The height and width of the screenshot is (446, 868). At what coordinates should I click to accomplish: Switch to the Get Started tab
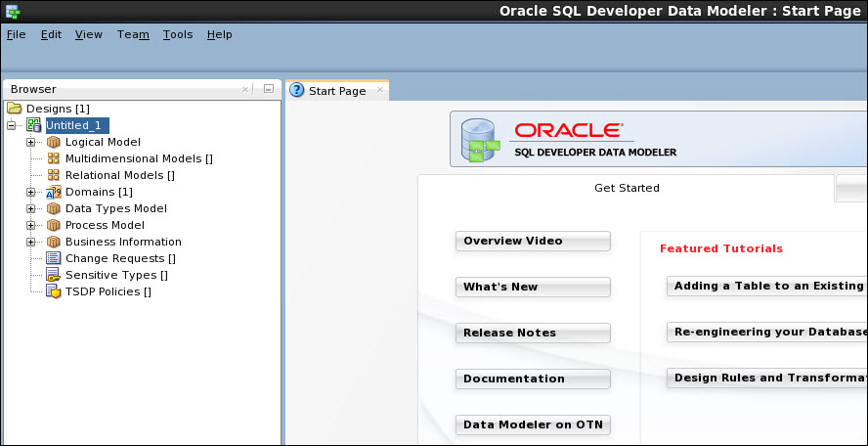627,188
